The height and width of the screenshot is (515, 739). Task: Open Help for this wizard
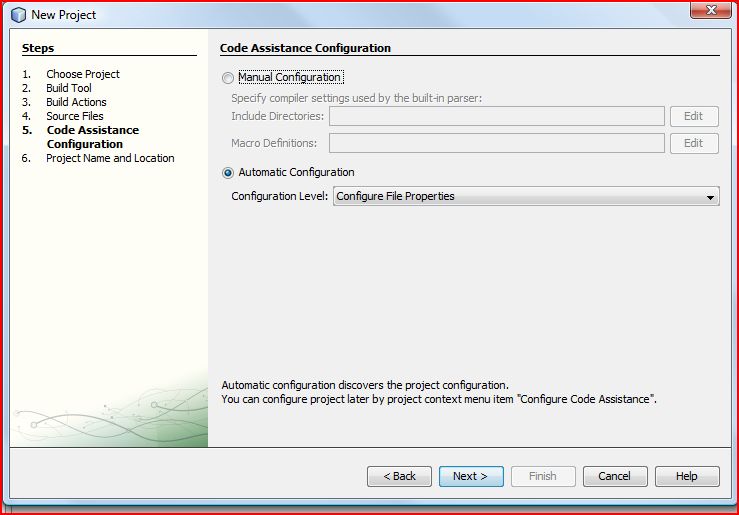coord(687,476)
